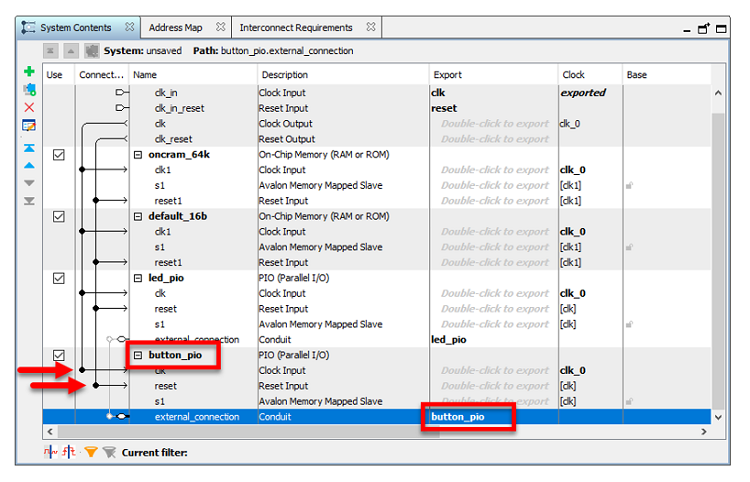Click the clock connection dot on oncram_64k clk1 row

[82, 170]
